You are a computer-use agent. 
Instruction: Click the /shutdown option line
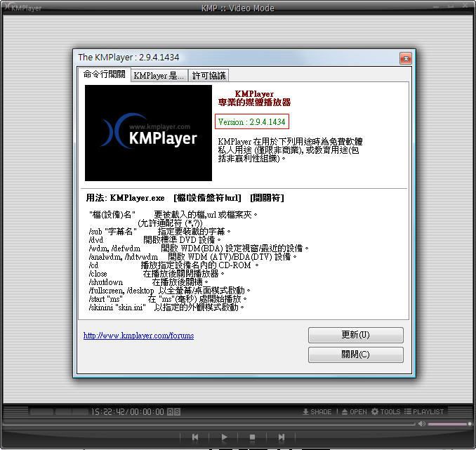[x=149, y=282]
